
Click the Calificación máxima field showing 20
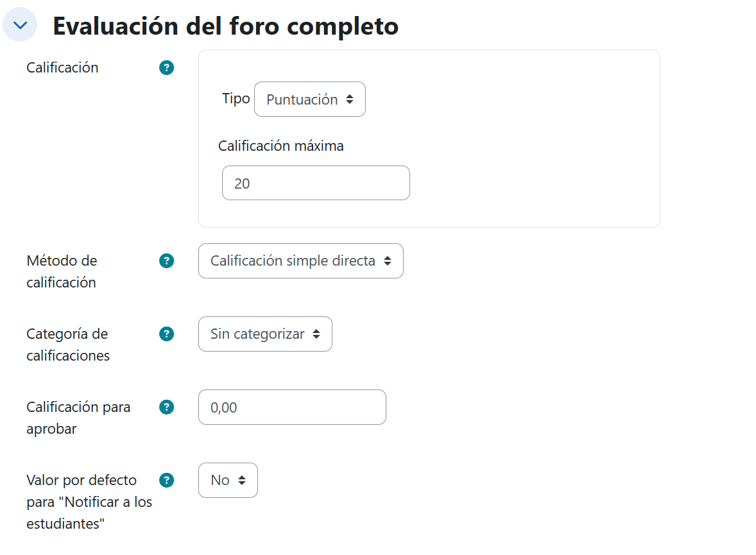(x=315, y=183)
